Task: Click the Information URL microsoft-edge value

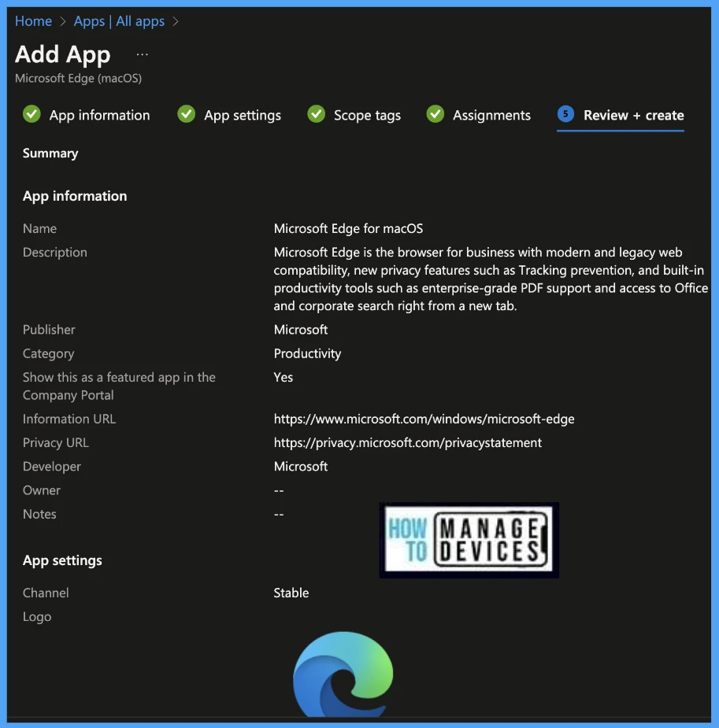Action: tap(424, 419)
